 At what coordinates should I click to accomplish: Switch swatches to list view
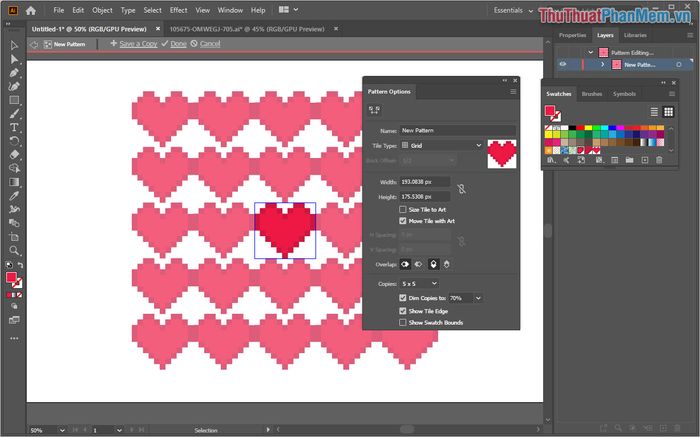[654, 111]
